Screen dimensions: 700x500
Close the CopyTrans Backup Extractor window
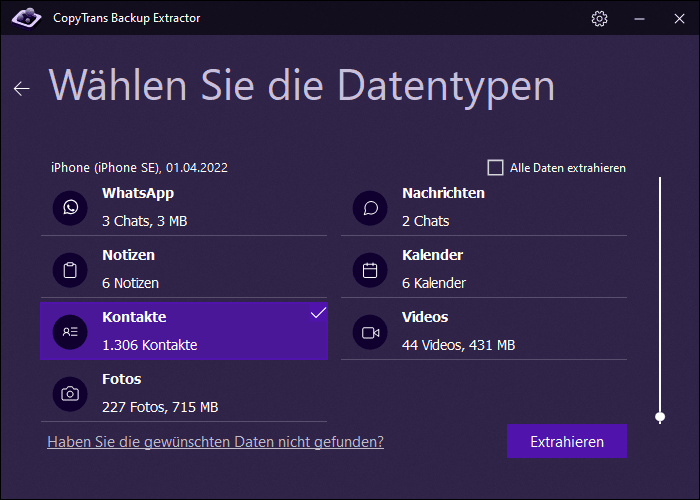coord(679,18)
